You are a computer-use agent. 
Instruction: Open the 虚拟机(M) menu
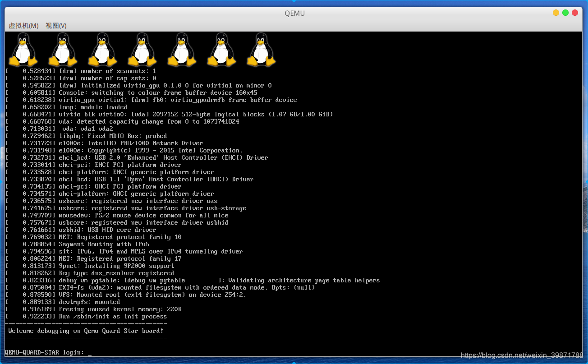[23, 26]
